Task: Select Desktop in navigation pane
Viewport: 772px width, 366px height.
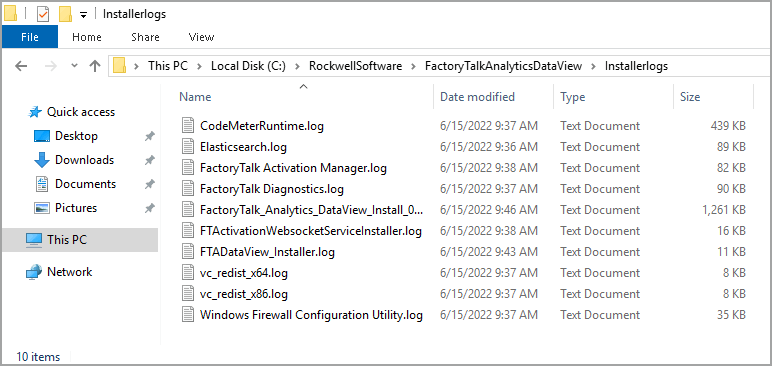Action: click(x=76, y=135)
